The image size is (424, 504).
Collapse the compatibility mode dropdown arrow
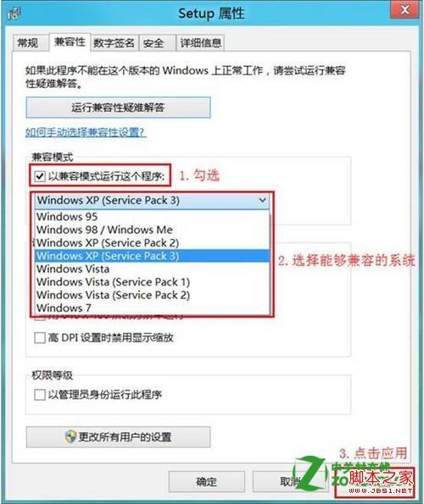(x=263, y=200)
